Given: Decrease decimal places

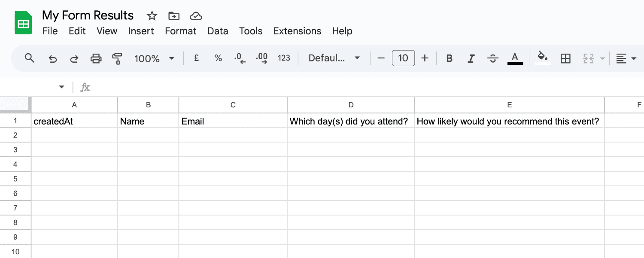Looking at the screenshot, I should tap(240, 58).
